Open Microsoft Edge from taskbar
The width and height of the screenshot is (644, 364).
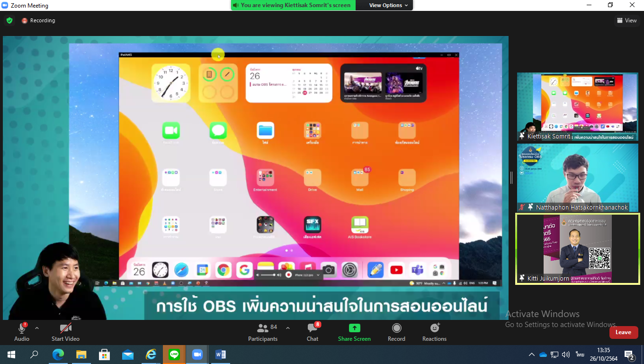coord(58,355)
